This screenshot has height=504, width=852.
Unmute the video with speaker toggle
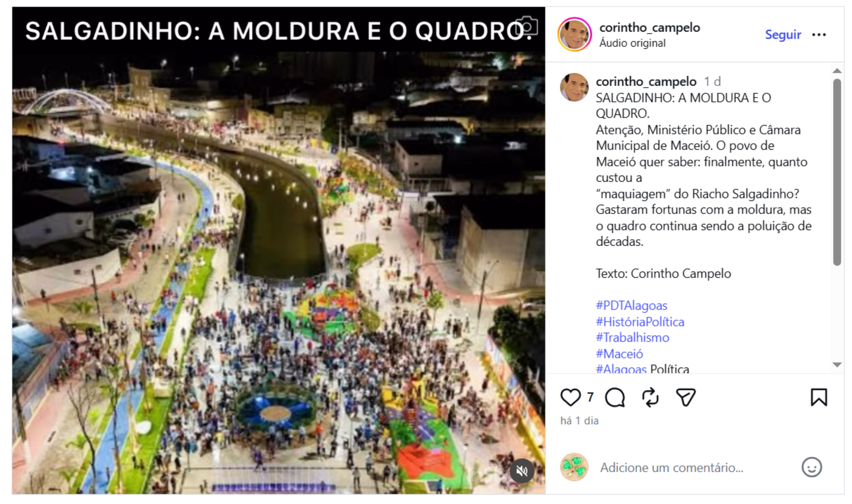click(521, 471)
